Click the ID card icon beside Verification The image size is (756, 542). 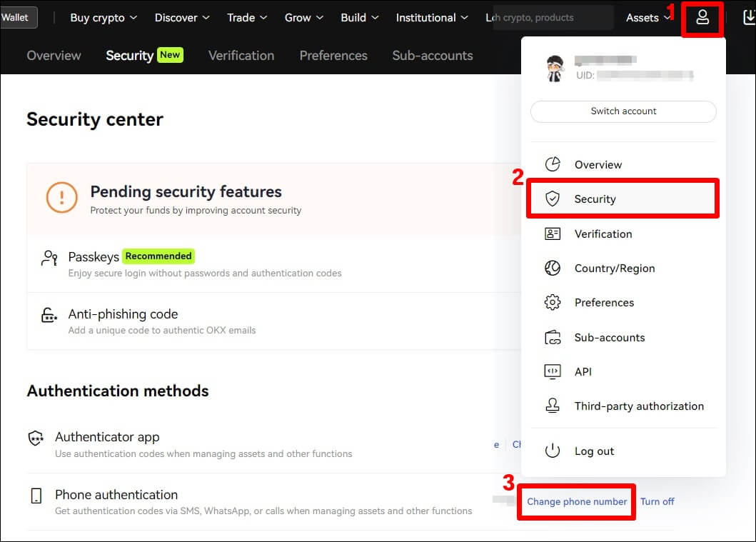[553, 234]
